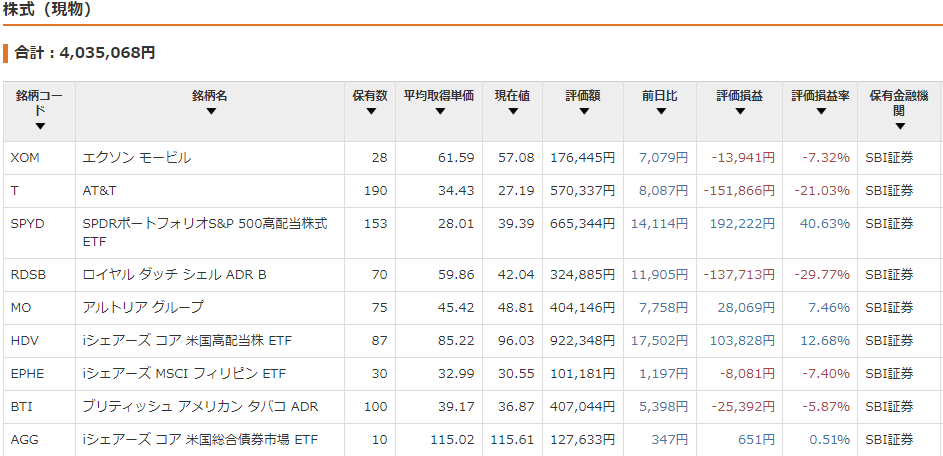Select the EPHE ticker code
Screen dimensions: 943x456
pos(27,373)
